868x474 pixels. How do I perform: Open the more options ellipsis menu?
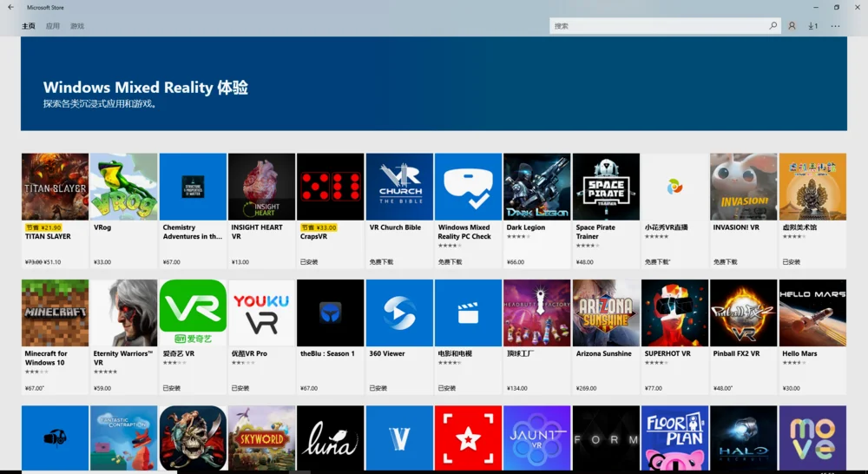(835, 26)
